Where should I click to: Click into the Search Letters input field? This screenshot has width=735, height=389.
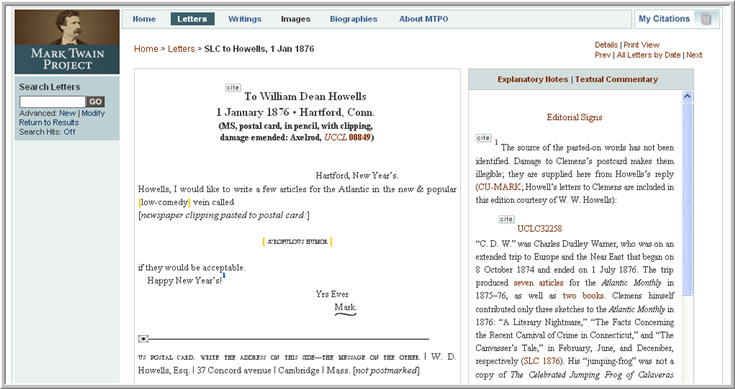click(x=52, y=102)
